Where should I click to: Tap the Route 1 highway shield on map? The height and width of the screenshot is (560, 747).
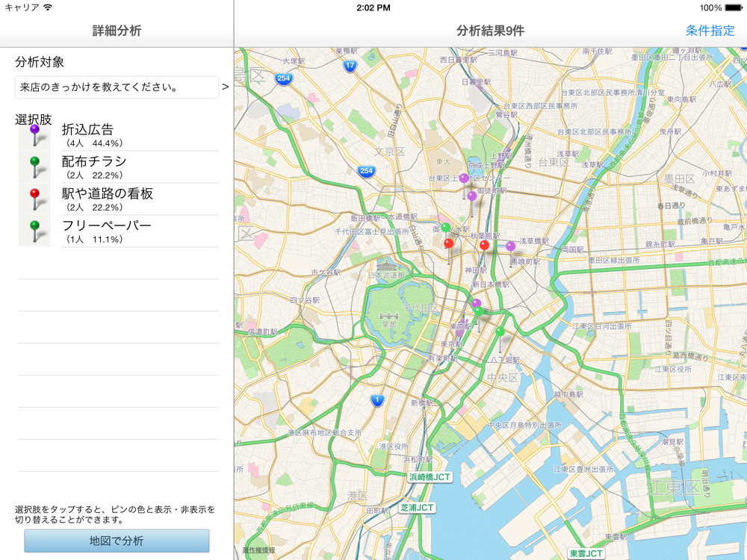[377, 401]
